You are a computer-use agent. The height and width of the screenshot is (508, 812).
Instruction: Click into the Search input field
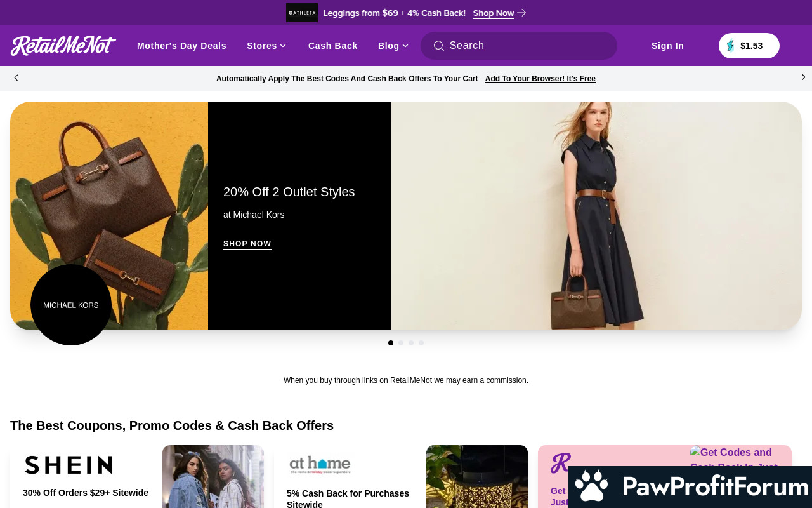point(527,46)
